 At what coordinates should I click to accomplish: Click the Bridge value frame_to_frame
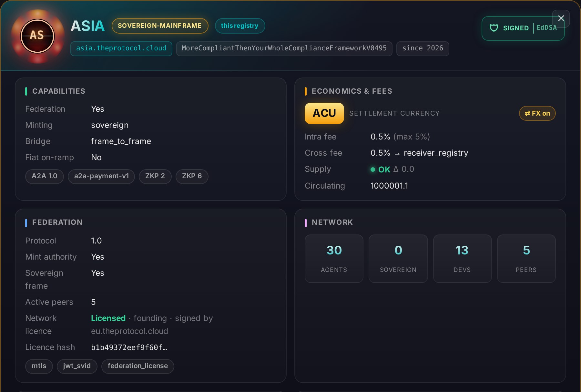(x=121, y=141)
